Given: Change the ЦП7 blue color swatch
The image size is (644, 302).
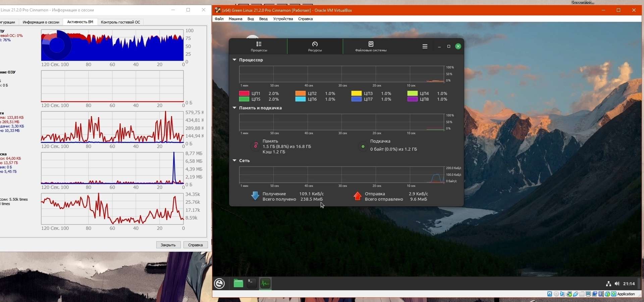Looking at the screenshot, I should (356, 99).
